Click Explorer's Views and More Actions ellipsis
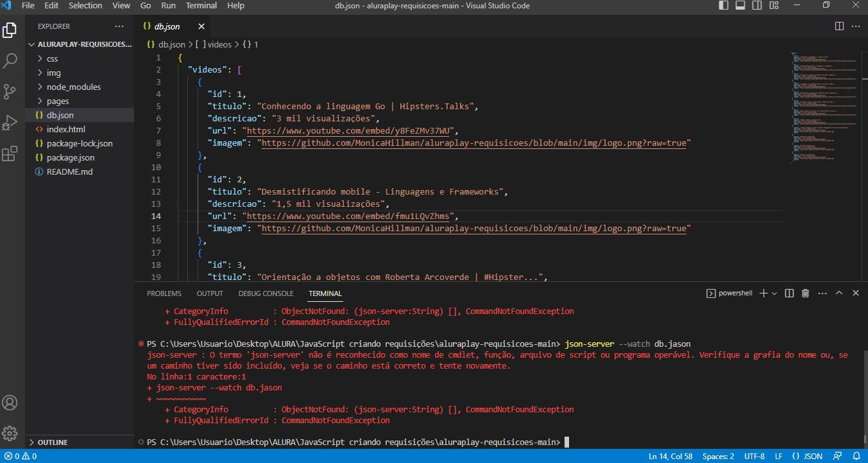Image resolution: width=868 pixels, height=463 pixels. [119, 26]
